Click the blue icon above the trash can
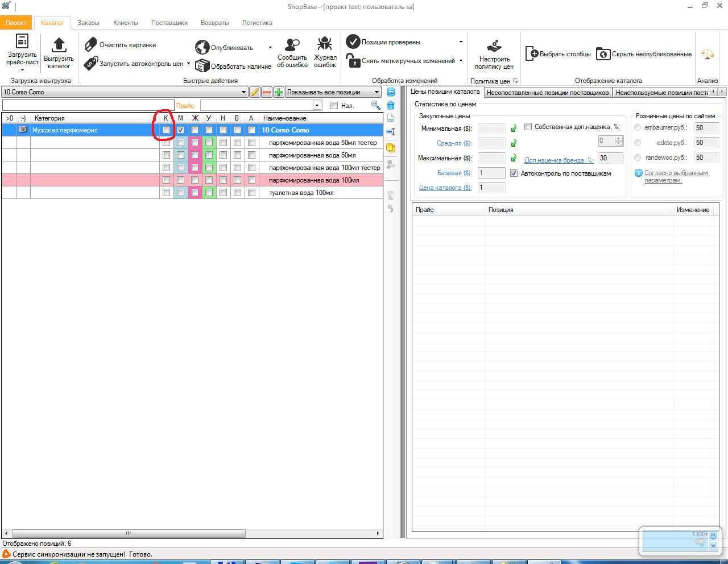The height and width of the screenshot is (564, 728). (391, 92)
